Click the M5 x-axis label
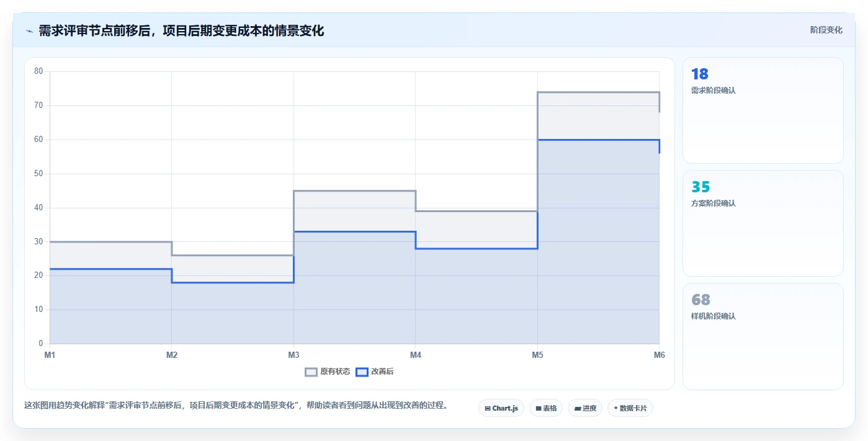This screenshot has height=441, width=868. (537, 355)
